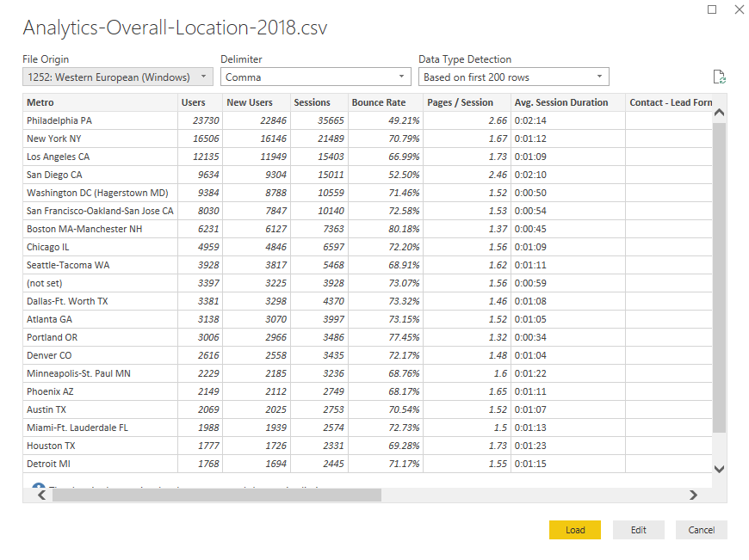This screenshot has height=560, width=749.
Task: Click the maximize window icon
Action: tap(712, 9)
